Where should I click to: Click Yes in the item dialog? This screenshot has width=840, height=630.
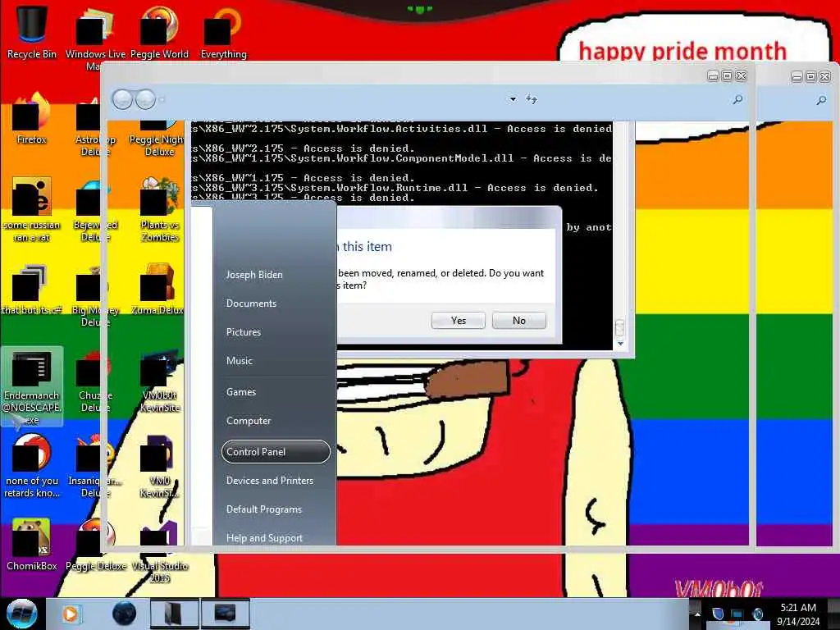click(458, 321)
